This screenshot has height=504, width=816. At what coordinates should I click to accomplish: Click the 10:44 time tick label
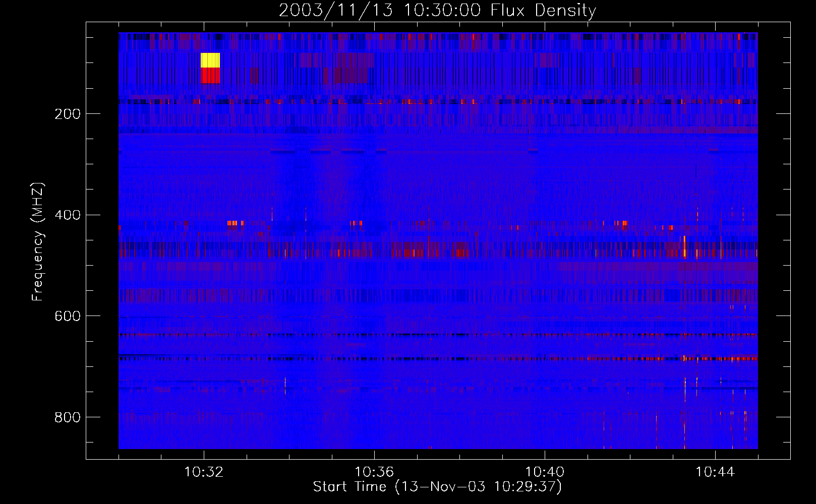[x=715, y=472]
